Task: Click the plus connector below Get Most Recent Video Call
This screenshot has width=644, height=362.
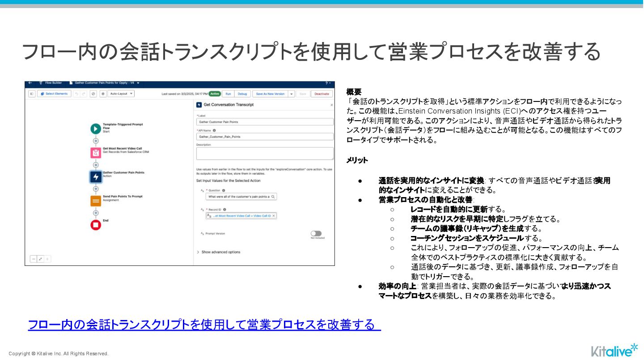Action: tap(95, 165)
